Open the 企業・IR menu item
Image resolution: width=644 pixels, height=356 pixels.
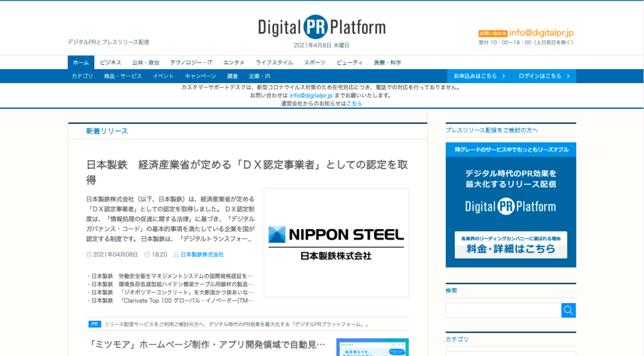click(260, 76)
